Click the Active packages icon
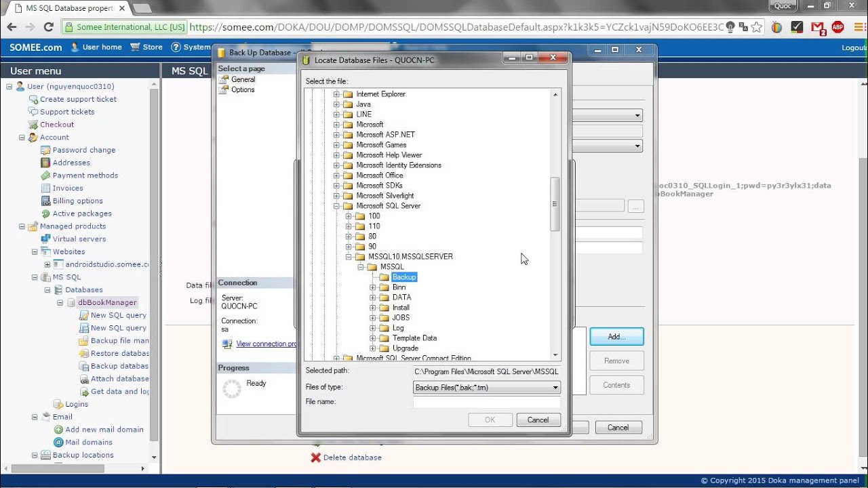 pyautogui.click(x=45, y=213)
